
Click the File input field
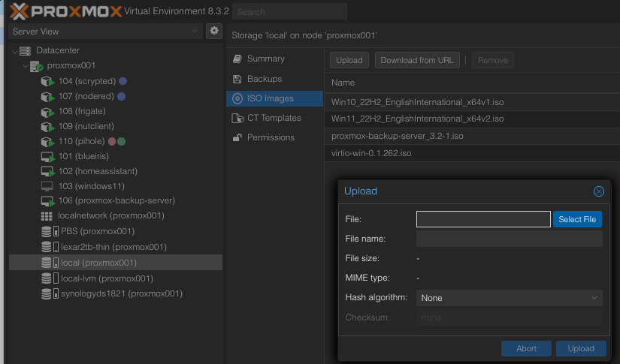click(483, 219)
